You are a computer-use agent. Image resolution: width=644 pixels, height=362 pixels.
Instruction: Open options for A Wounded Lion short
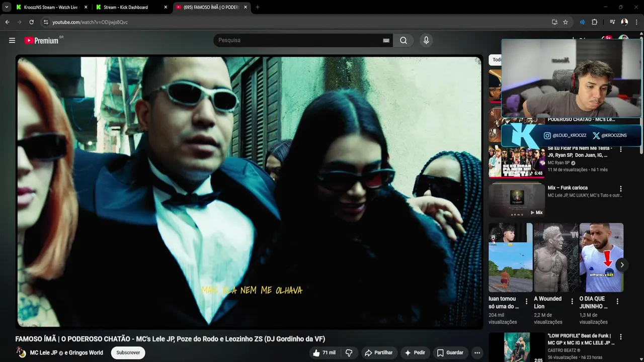[x=572, y=302]
